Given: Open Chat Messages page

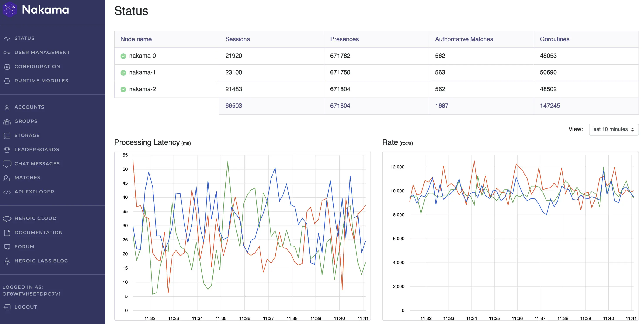Looking at the screenshot, I should [37, 164].
